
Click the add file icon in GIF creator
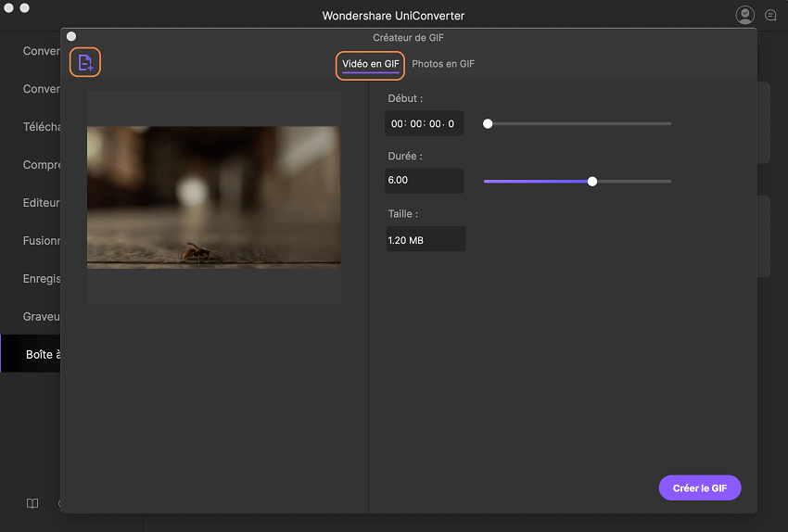click(x=85, y=63)
